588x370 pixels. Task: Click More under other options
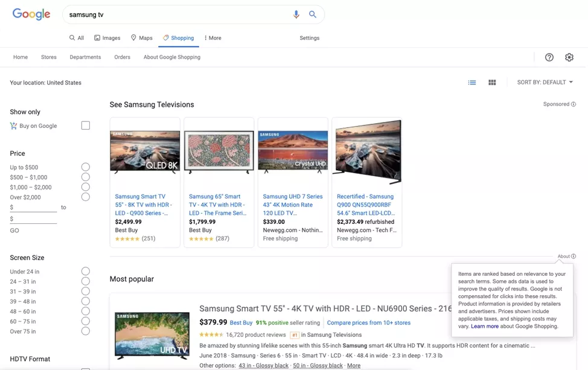click(354, 366)
